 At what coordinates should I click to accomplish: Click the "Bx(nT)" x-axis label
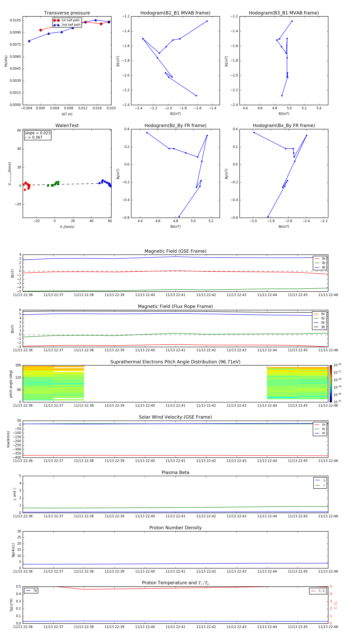click(284, 227)
